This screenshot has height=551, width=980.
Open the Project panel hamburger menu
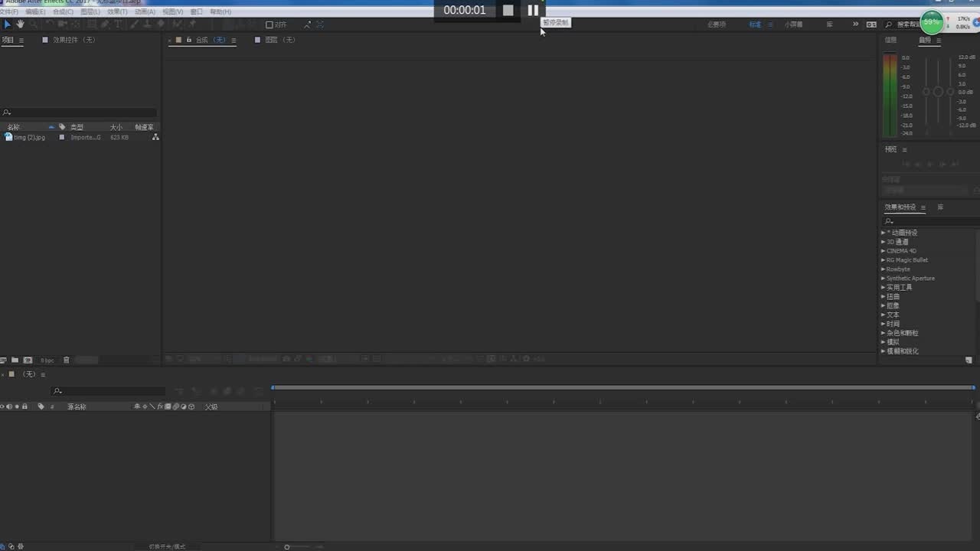(x=21, y=40)
